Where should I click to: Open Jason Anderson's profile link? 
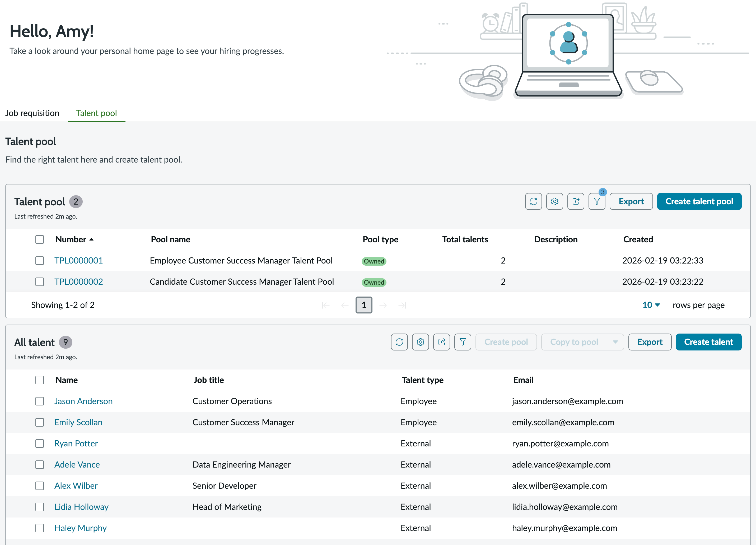click(83, 401)
